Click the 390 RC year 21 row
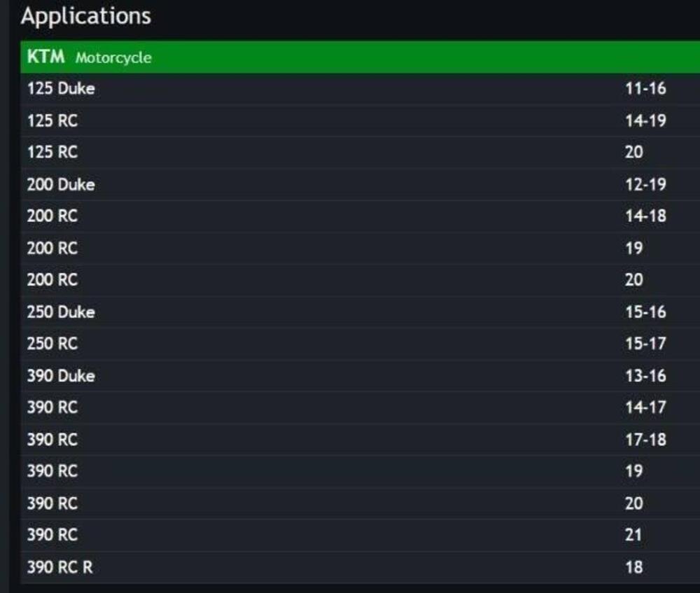The height and width of the screenshot is (593, 700). click(x=52, y=535)
